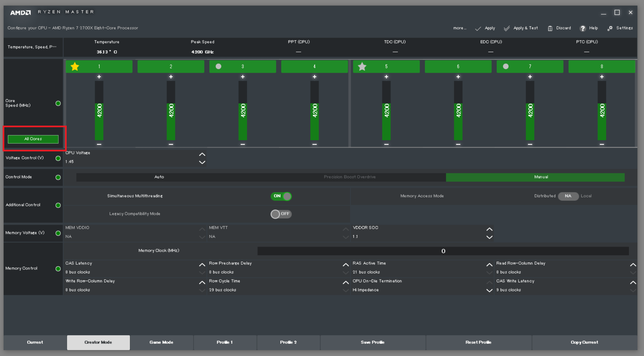Screen dimensions: 644x356
Task: Open Help via question mark icon
Action: (x=583, y=28)
